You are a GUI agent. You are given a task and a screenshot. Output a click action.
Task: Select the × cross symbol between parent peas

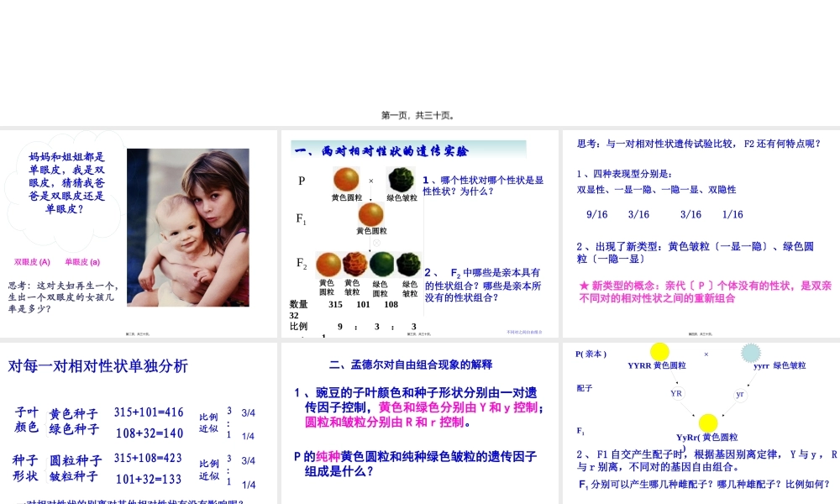[x=370, y=179]
